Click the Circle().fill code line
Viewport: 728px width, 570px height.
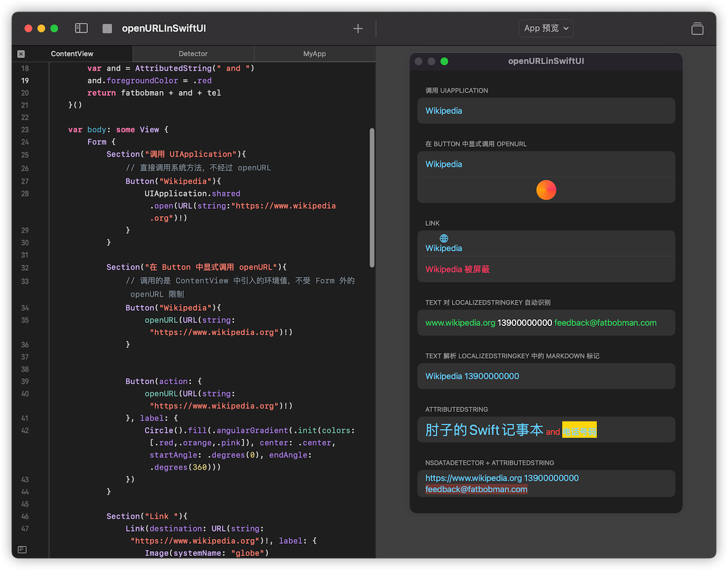click(249, 430)
